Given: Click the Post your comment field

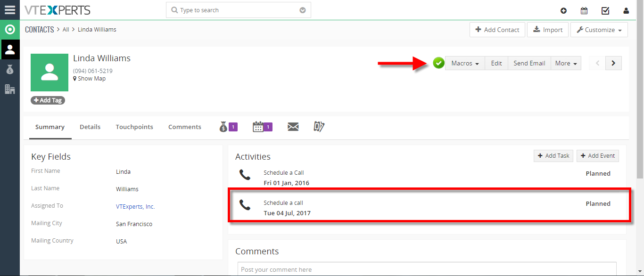Looking at the screenshot, I should coord(427,269).
